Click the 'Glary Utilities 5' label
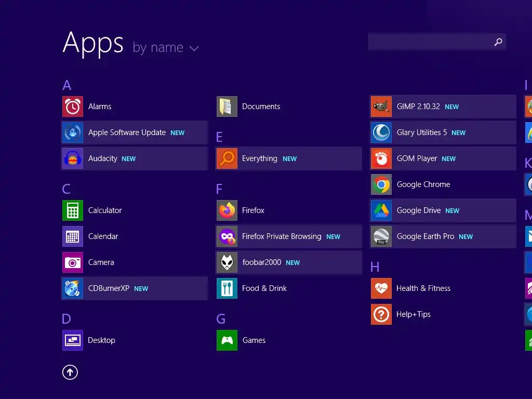Viewport: 532px width, 399px height. 422,132
